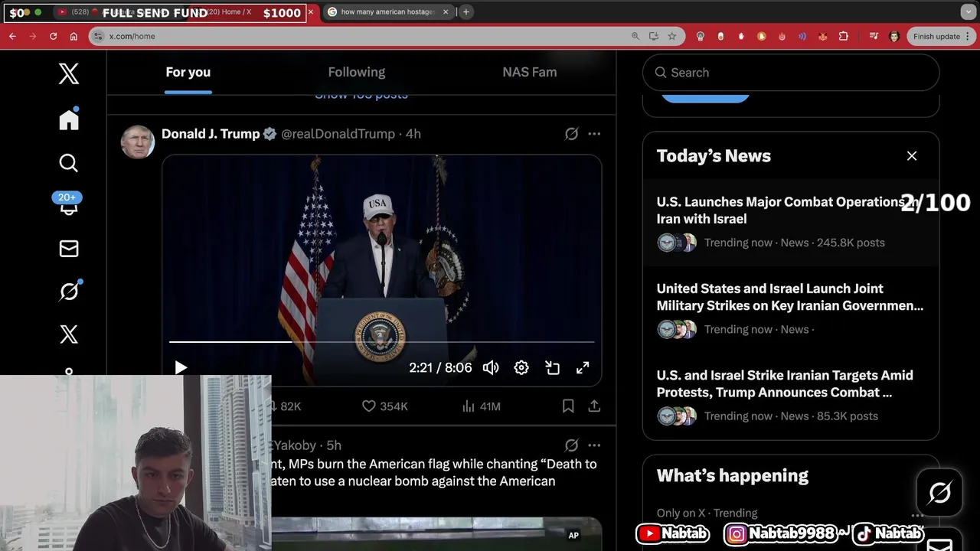
Task: Open Donald J. Trump's profile avatar
Action: (x=138, y=142)
